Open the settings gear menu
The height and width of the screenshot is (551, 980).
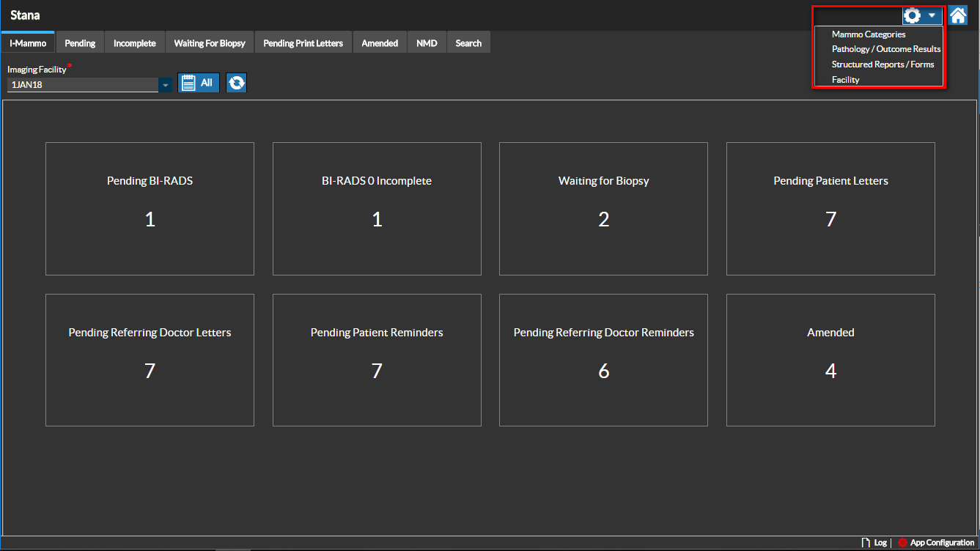point(921,15)
